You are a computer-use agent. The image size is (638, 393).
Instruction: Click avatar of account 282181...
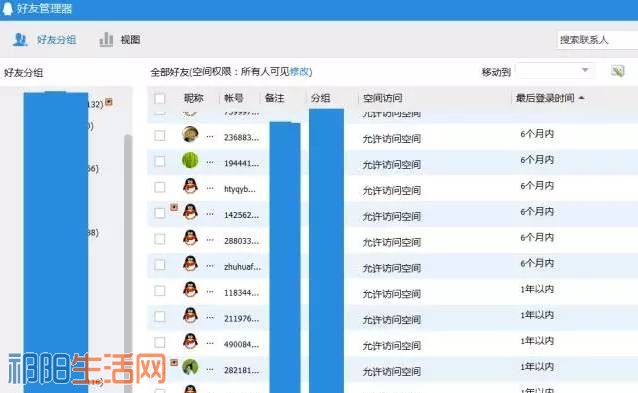(x=190, y=367)
